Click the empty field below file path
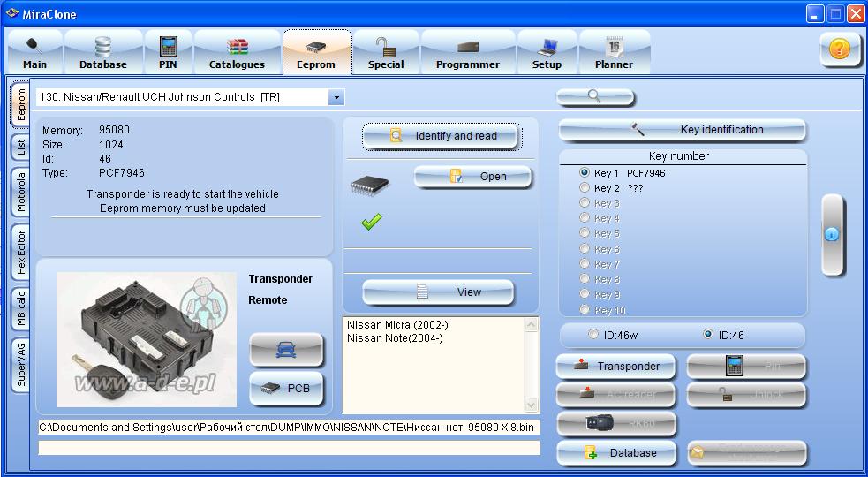Screen dimensions: 868x477 (289, 448)
